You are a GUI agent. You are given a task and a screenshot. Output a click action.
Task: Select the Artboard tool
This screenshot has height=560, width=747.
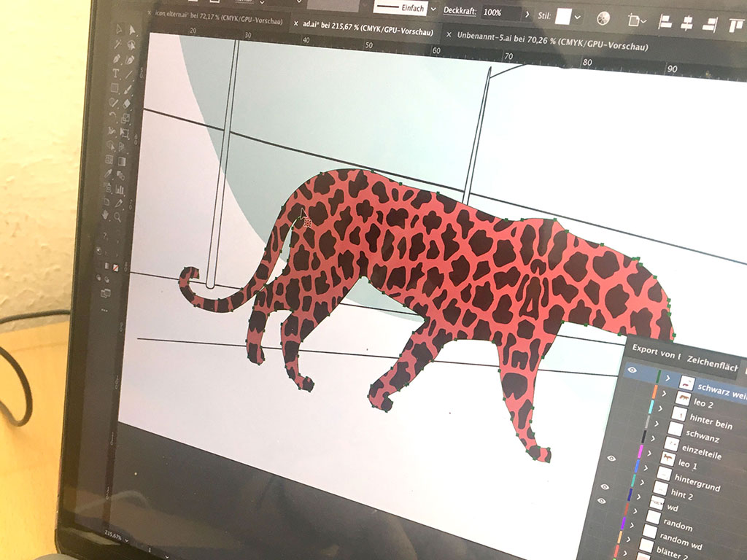(x=107, y=201)
